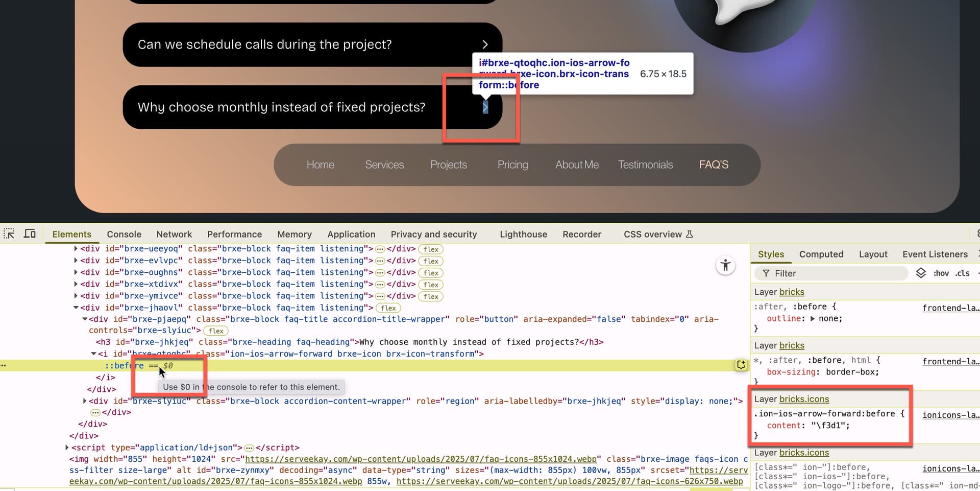Open the Network tab
Viewport: 980px width, 491px height.
click(x=174, y=234)
